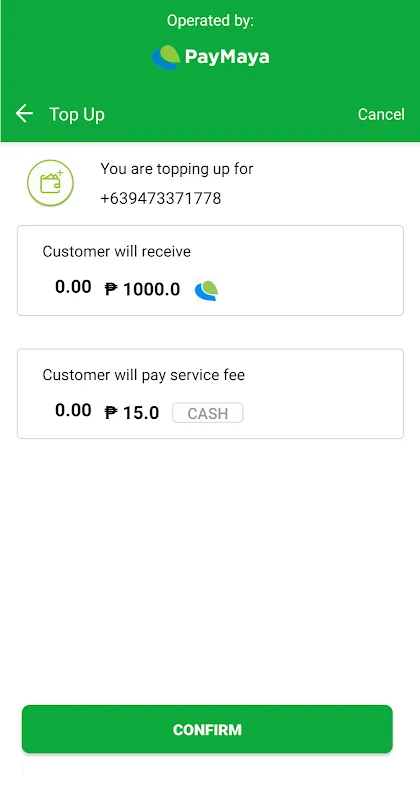
Task: Tap the PayMaya leaf logo in header
Action: [x=166, y=57]
